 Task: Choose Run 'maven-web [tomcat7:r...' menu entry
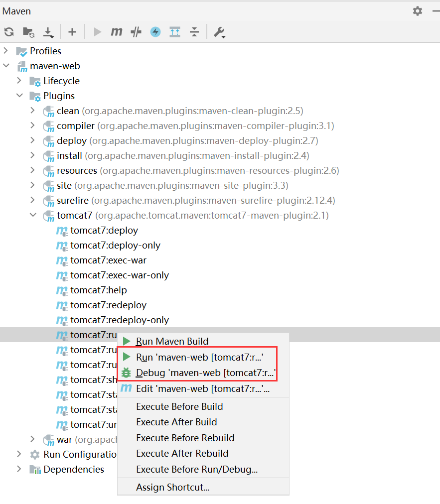[x=203, y=357]
